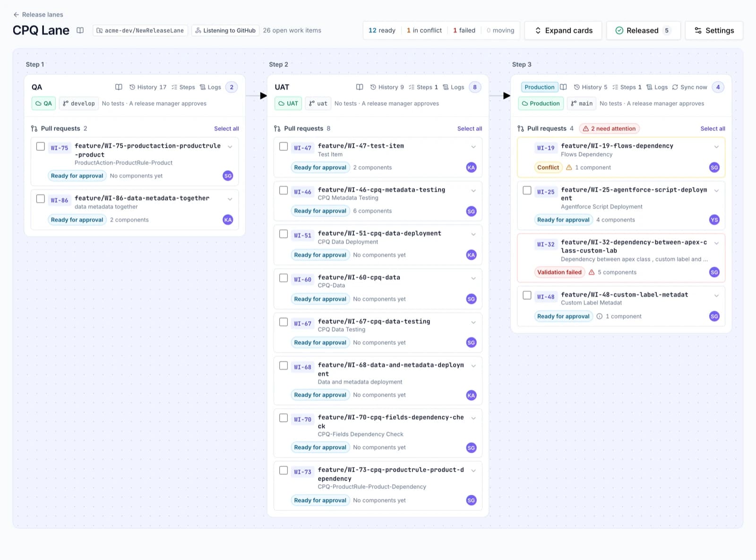Screen dimensions: 756x560
Task: Open History 17 in the QA step
Action: click(x=148, y=87)
